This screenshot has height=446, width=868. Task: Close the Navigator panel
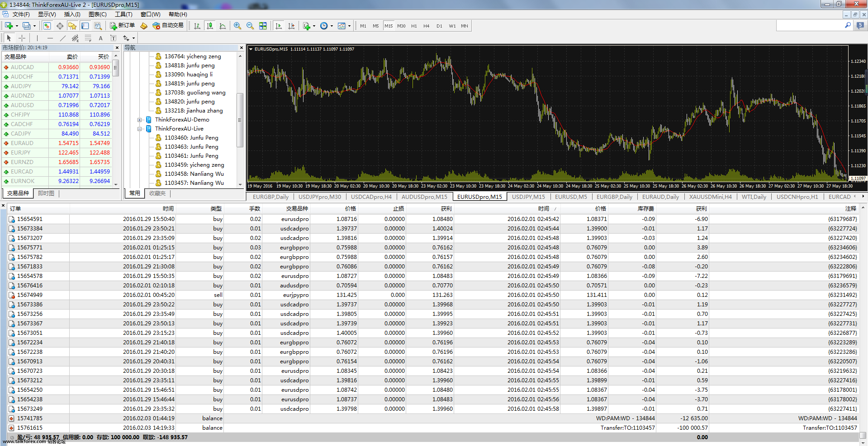tap(241, 47)
